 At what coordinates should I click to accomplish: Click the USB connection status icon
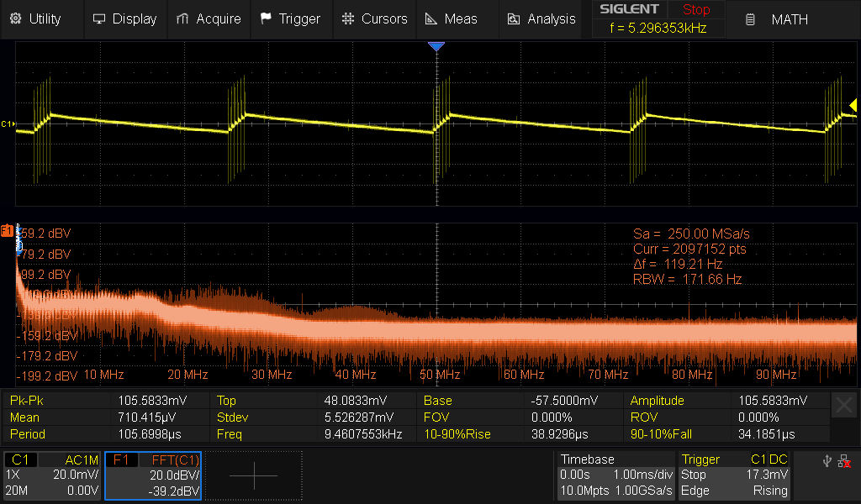(827, 460)
